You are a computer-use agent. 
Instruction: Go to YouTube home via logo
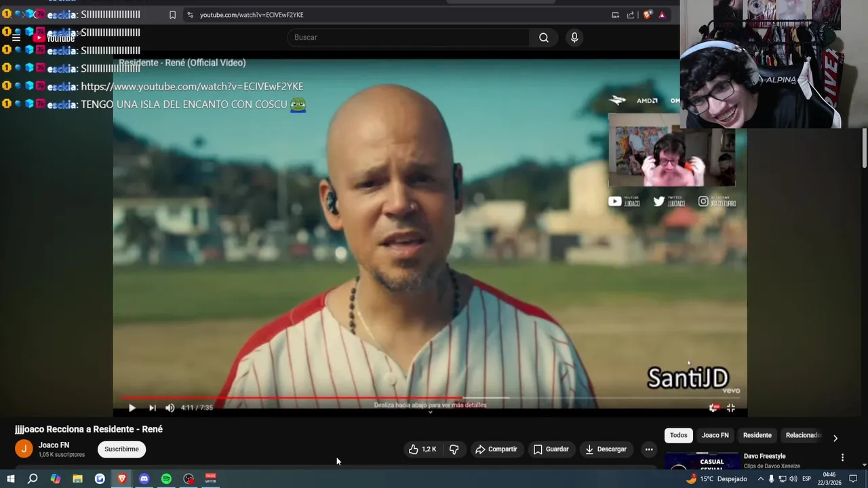(x=54, y=38)
